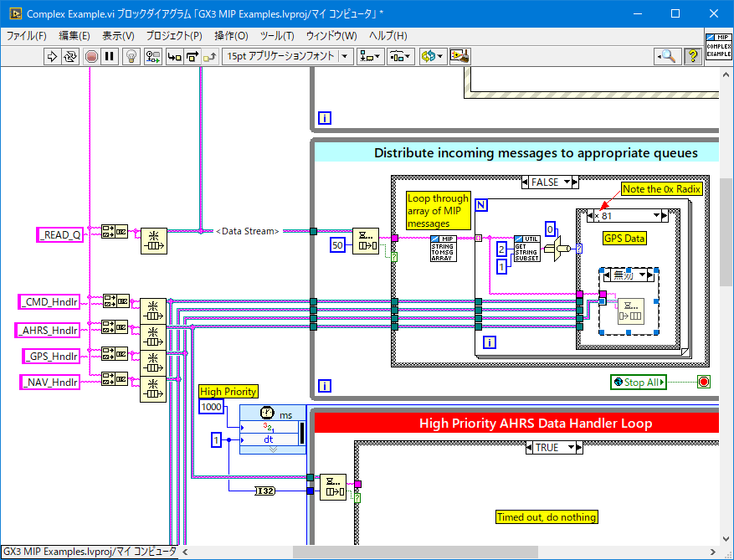This screenshot has width=734, height=560.
Task: Open the Distribute Objects dropdown
Action: [400, 57]
